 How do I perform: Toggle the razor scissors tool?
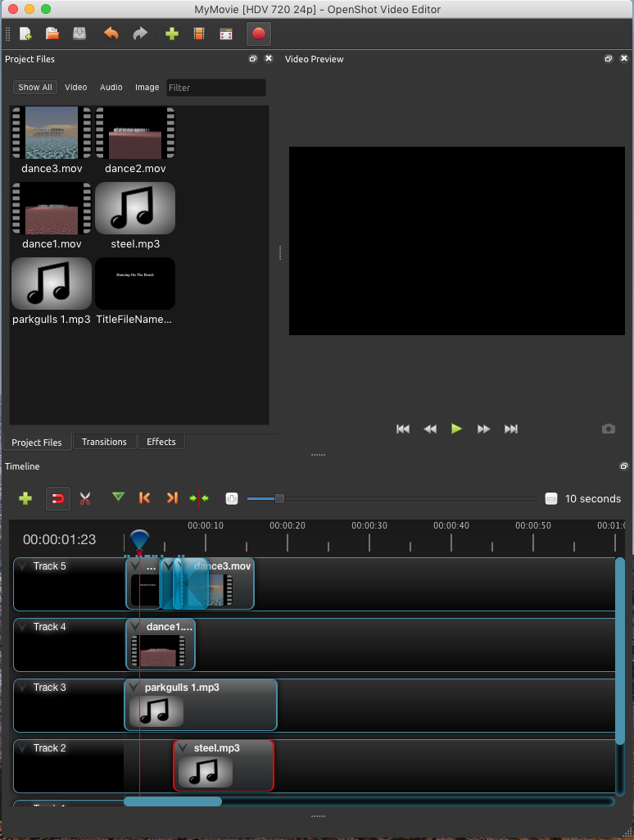85,499
